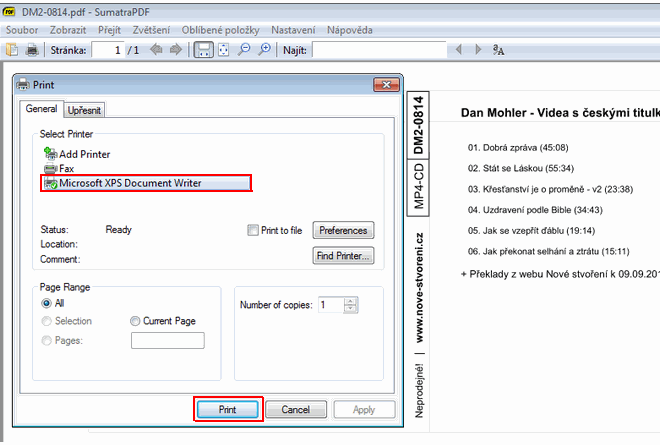Click the Find Printer button
This screenshot has height=445, width=660.
343,256
